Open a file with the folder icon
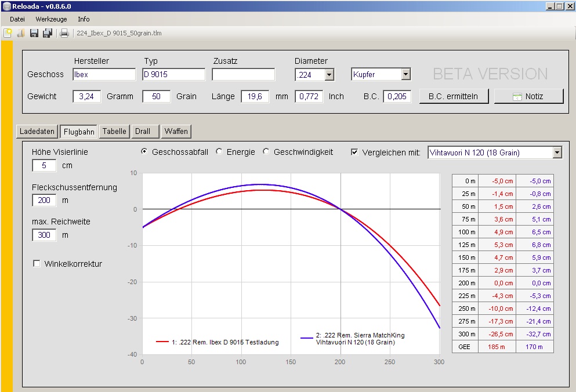Viewport: 576px width, 392px height. click(x=21, y=33)
